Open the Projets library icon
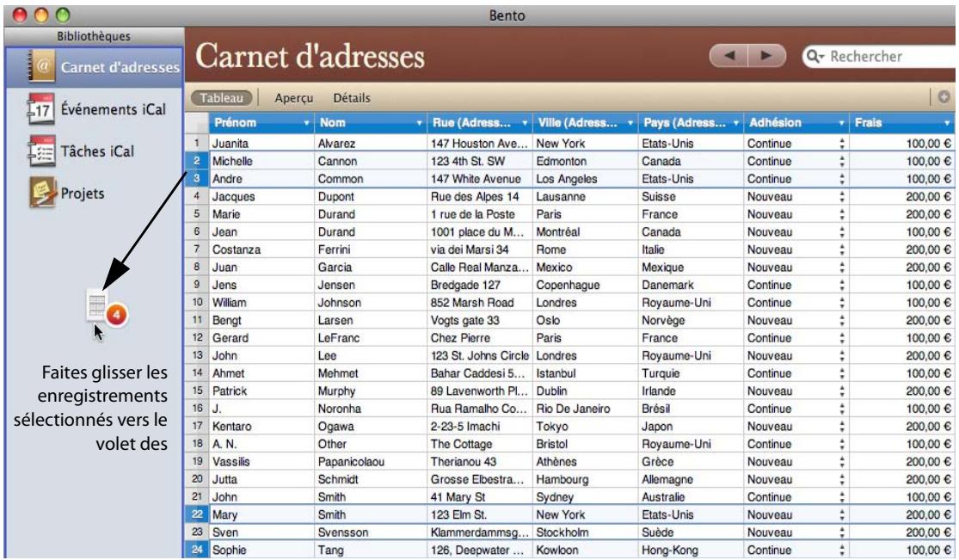 coord(42,193)
